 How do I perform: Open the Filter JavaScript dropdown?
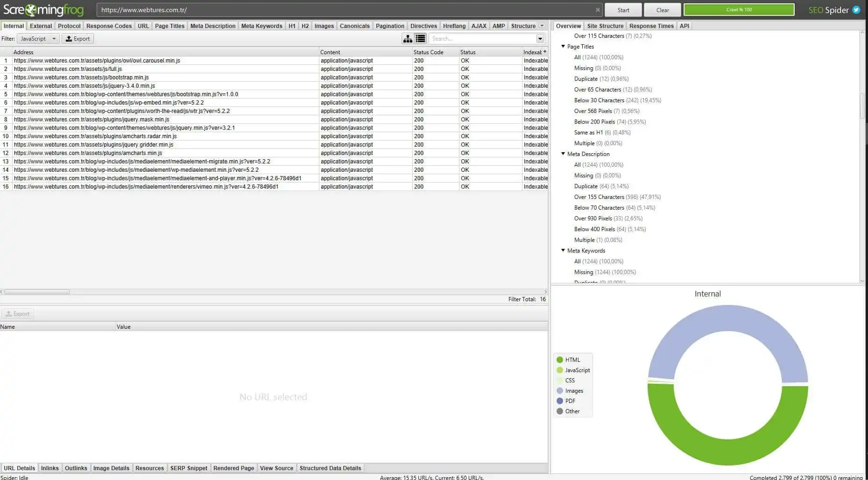click(x=53, y=38)
